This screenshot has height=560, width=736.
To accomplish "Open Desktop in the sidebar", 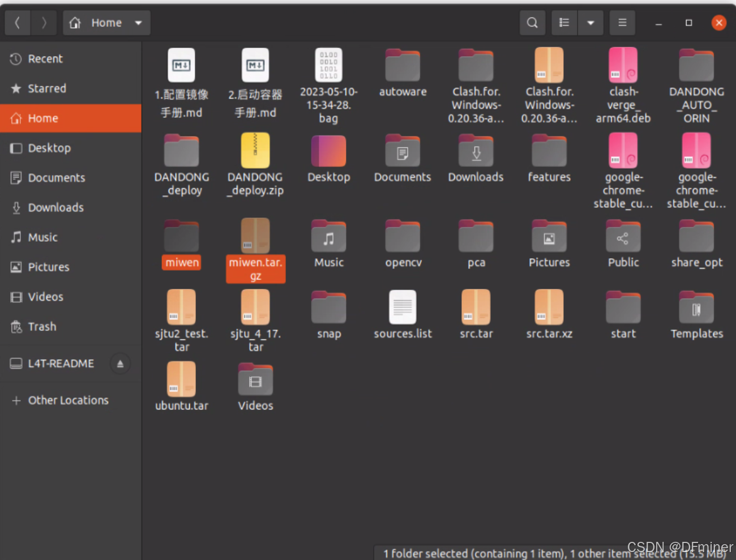I will pyautogui.click(x=71, y=148).
